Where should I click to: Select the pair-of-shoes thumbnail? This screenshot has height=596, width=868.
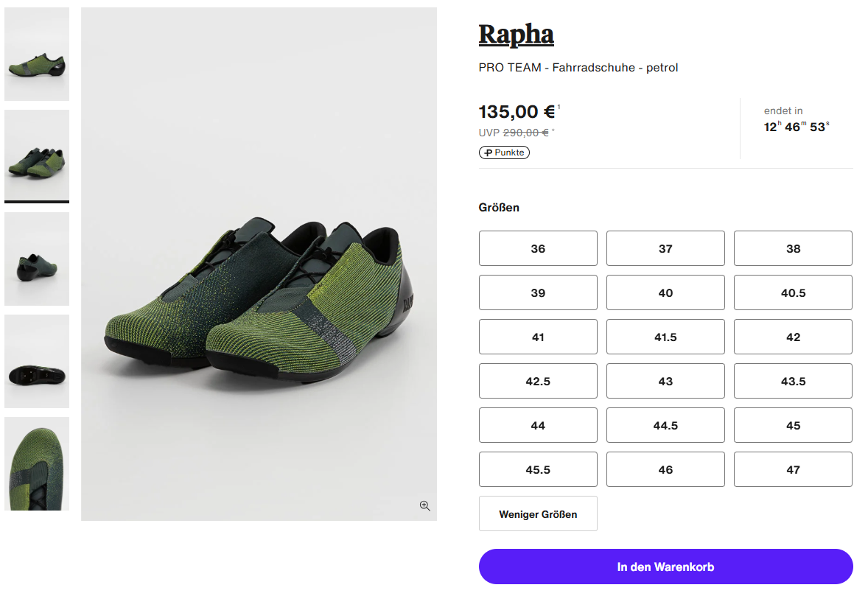(37, 155)
